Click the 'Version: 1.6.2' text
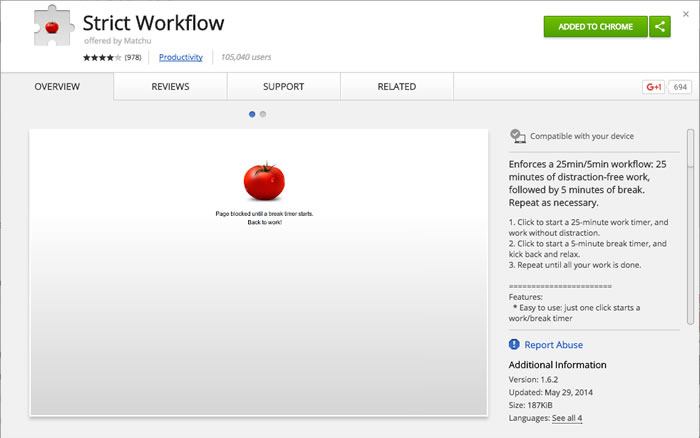This screenshot has width=700, height=438. tap(533, 380)
